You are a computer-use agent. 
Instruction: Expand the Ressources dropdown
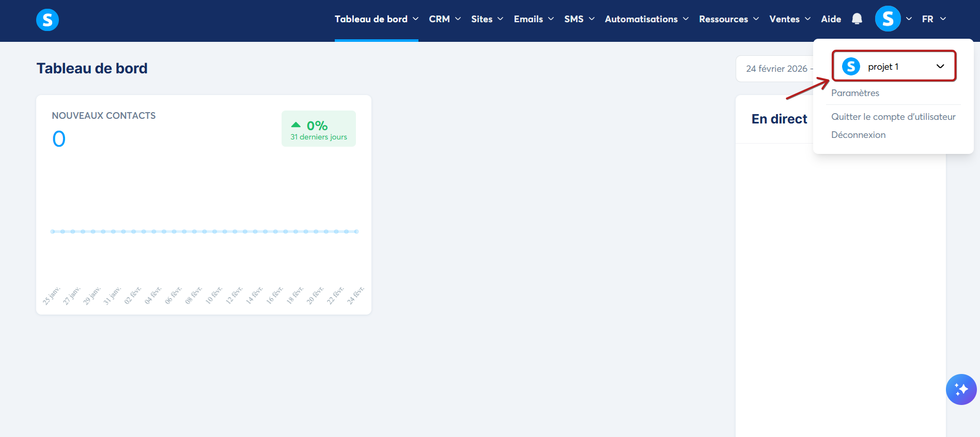pos(729,19)
